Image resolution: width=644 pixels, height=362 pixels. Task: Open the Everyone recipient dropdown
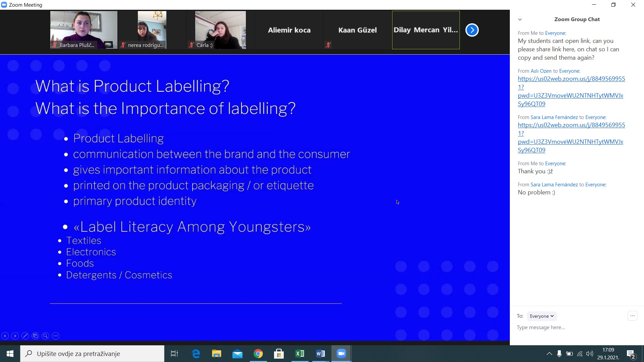click(542, 316)
